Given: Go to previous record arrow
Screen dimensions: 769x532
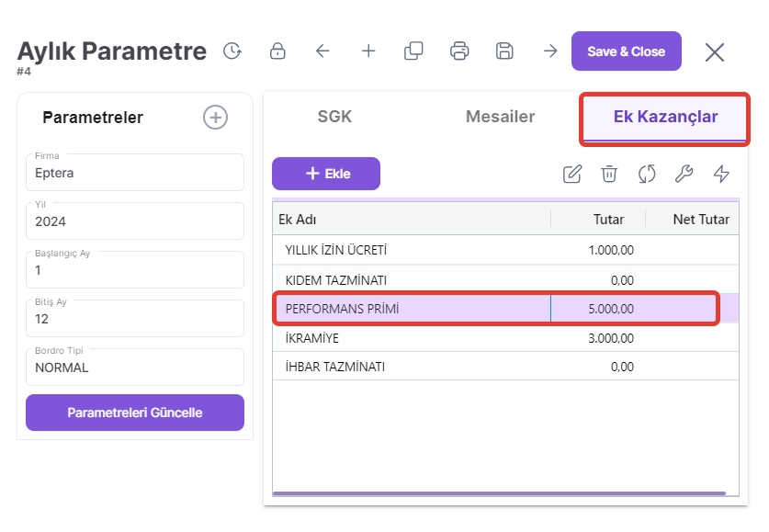Looking at the screenshot, I should pos(322,51).
